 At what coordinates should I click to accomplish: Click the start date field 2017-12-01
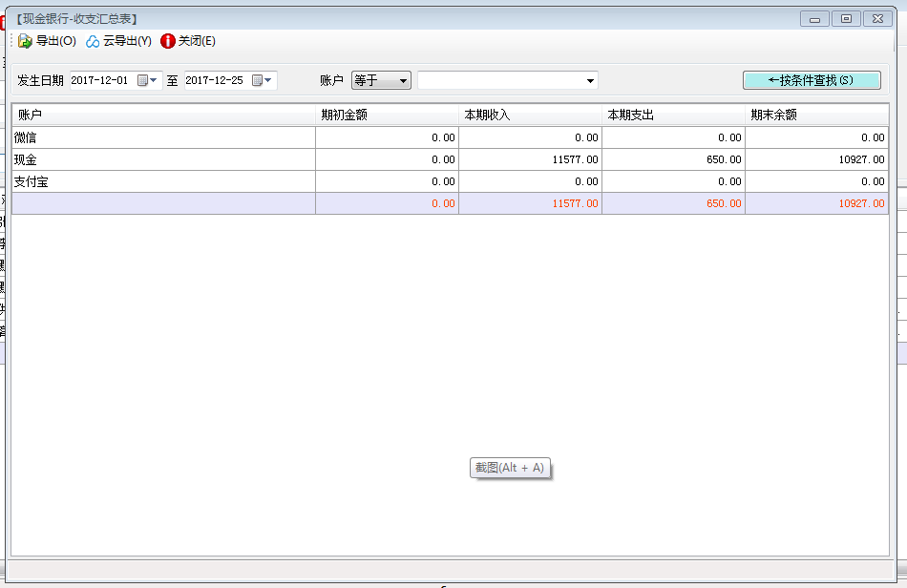click(x=100, y=81)
